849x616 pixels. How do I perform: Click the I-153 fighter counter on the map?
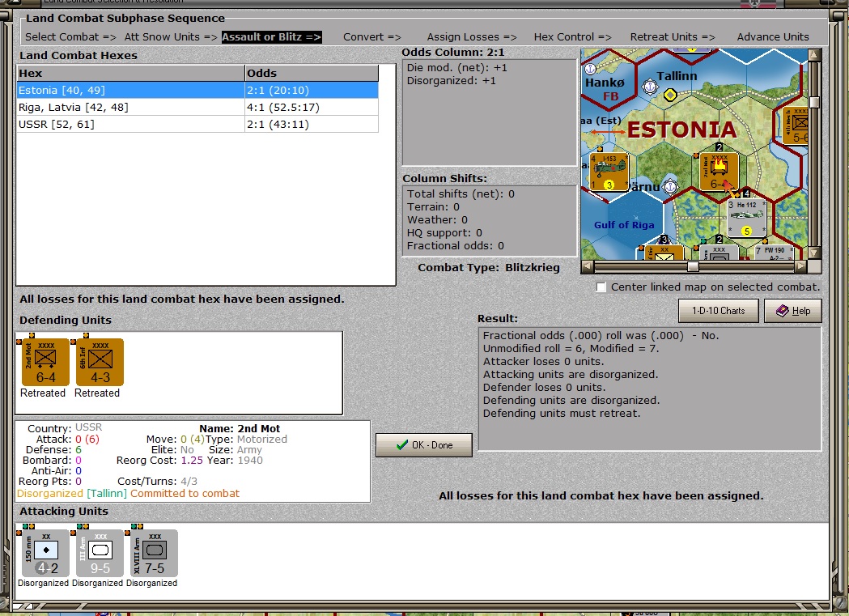[x=609, y=170]
